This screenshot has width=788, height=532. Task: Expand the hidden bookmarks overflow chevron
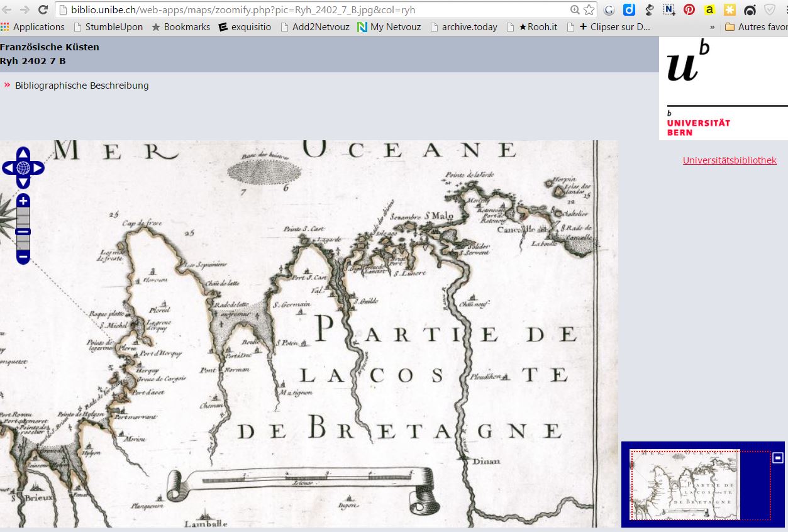(x=712, y=27)
